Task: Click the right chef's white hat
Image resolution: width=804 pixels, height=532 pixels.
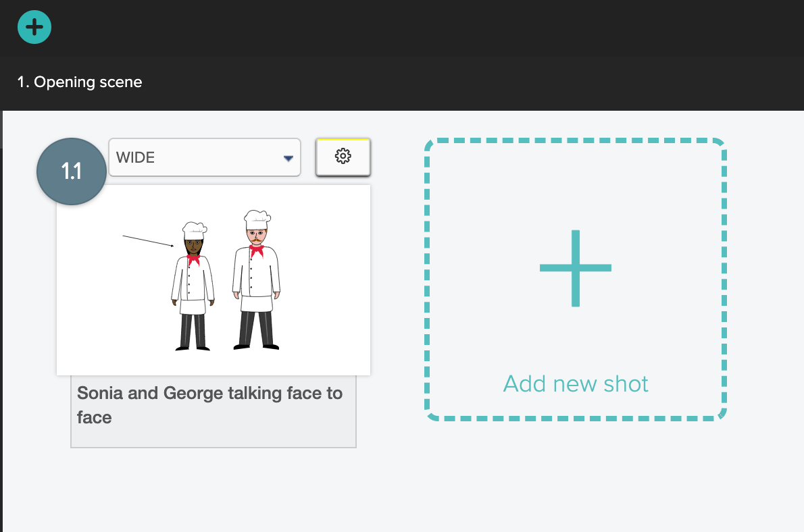Action: [257, 219]
